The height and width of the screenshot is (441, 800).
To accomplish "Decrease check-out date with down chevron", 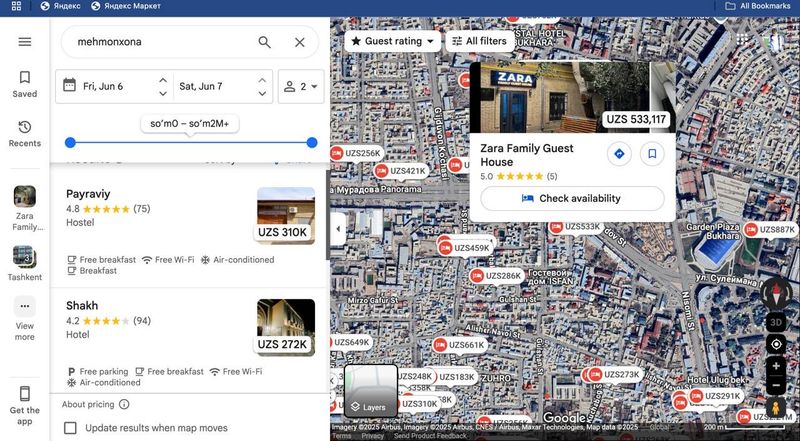I will coord(262,93).
